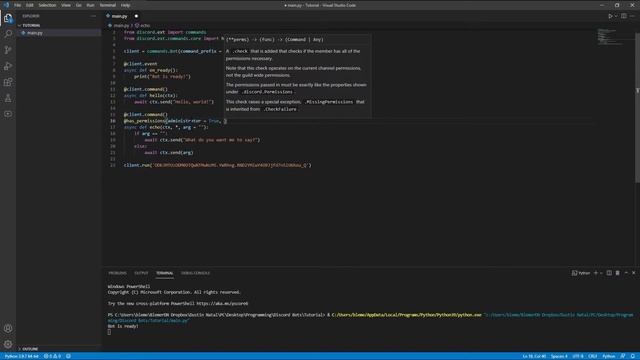Open editor More Actions ellipsis
Viewport: 640px width, 360px height.
click(632, 16)
